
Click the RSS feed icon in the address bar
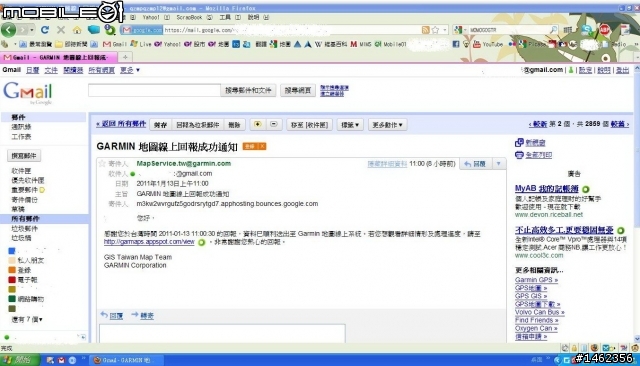[425, 30]
